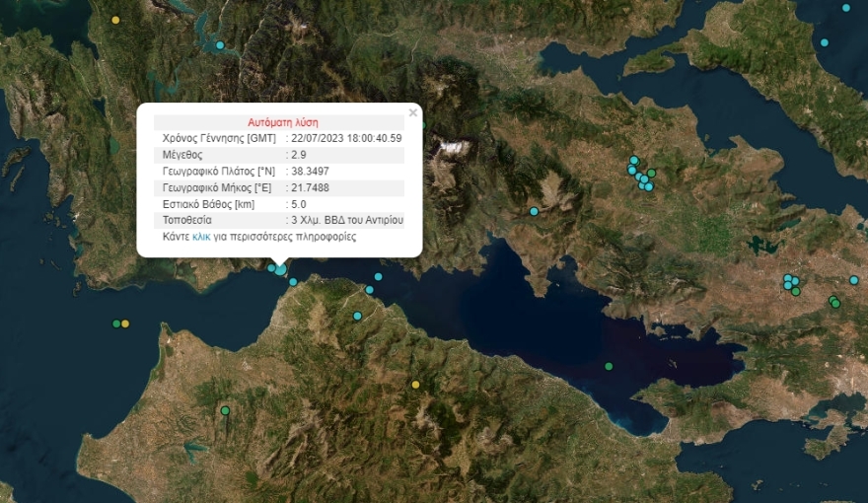Click the yellow marker in the top-left mountains
This screenshot has height=503, width=868.
click(115, 21)
